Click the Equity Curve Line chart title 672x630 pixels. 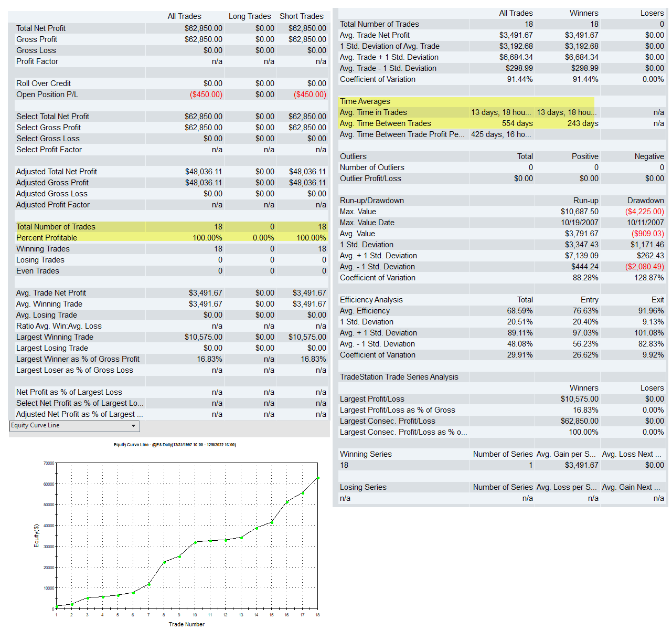tap(175, 445)
